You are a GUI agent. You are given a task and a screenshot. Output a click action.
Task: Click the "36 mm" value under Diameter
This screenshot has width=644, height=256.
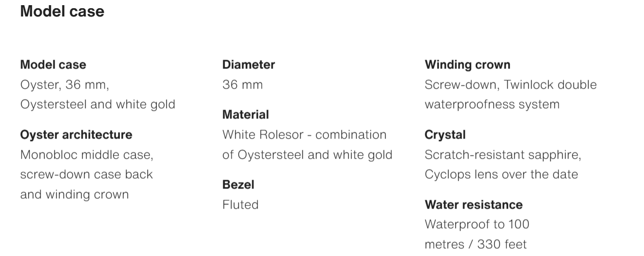242,84
